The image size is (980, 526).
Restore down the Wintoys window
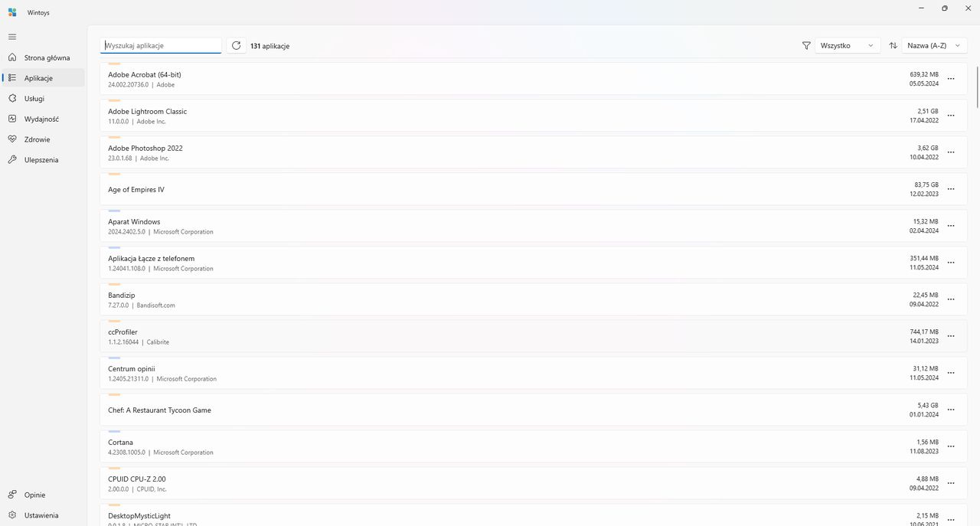(944, 8)
